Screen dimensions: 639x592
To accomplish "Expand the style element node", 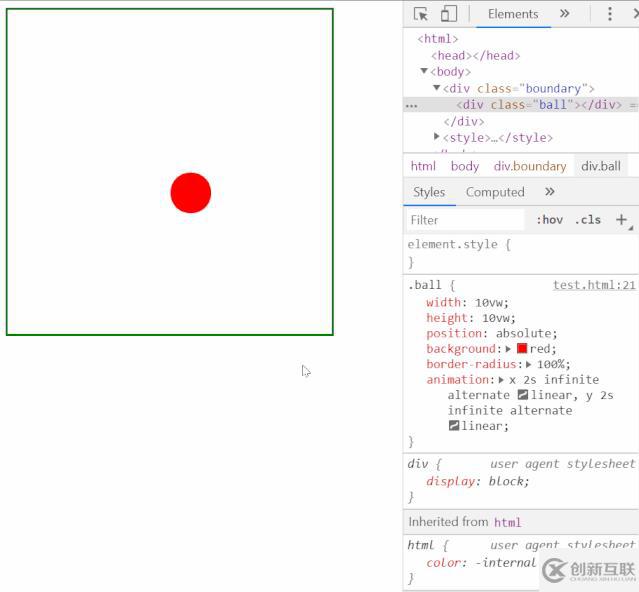I will 436,136.
